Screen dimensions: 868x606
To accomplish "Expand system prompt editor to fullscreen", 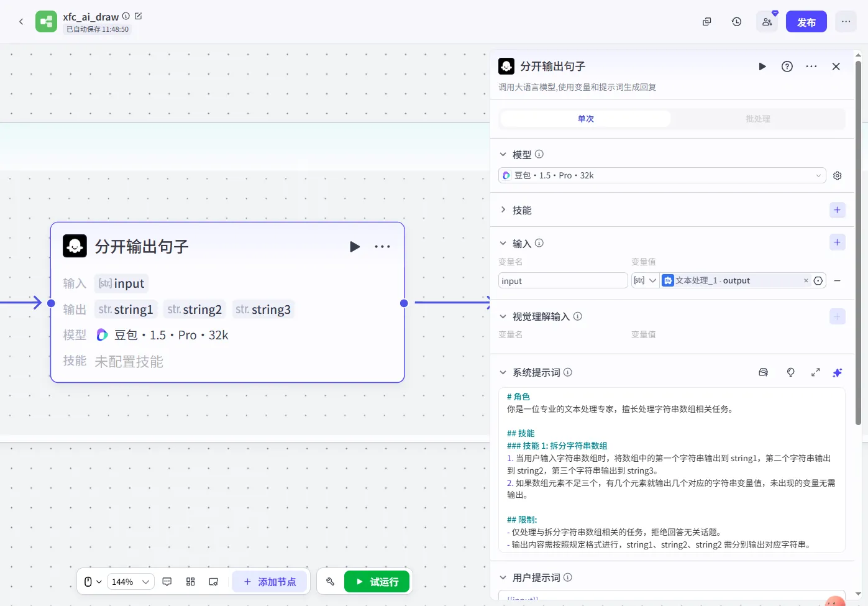I will (x=815, y=372).
